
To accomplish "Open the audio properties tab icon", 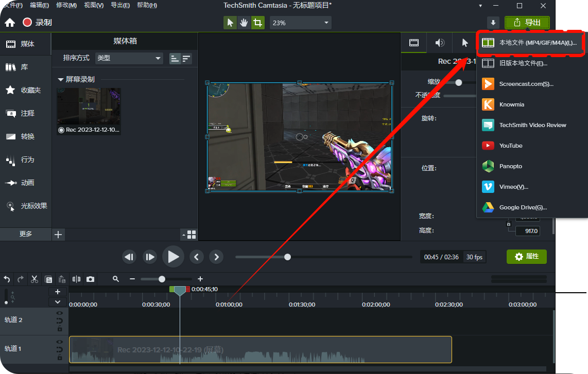I will point(440,43).
